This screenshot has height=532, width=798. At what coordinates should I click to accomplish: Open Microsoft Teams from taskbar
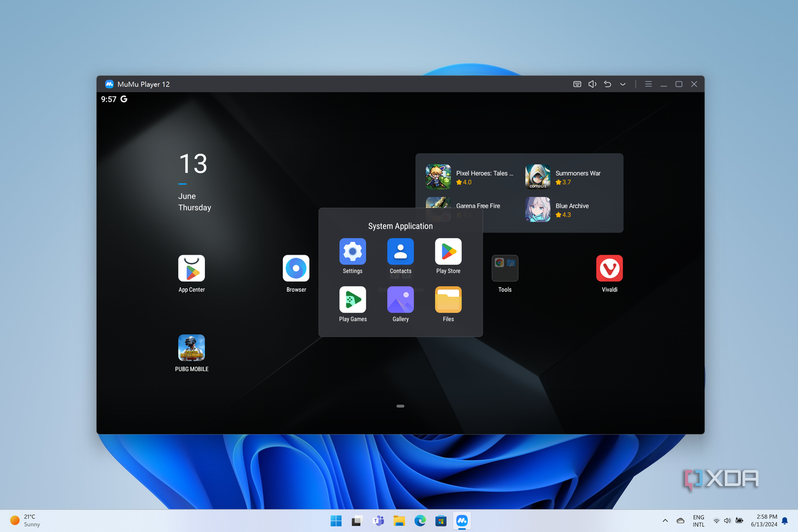click(x=378, y=521)
